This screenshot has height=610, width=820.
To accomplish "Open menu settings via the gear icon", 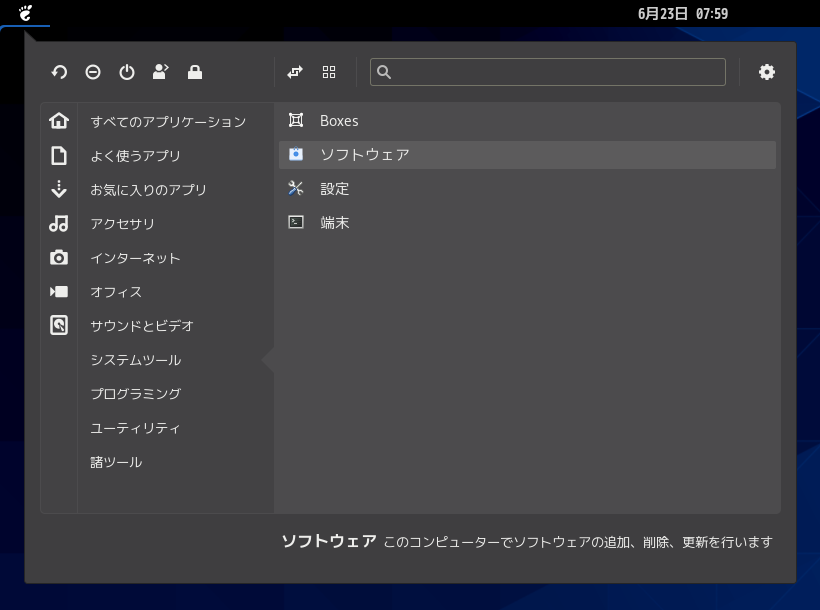I will coord(767,72).
